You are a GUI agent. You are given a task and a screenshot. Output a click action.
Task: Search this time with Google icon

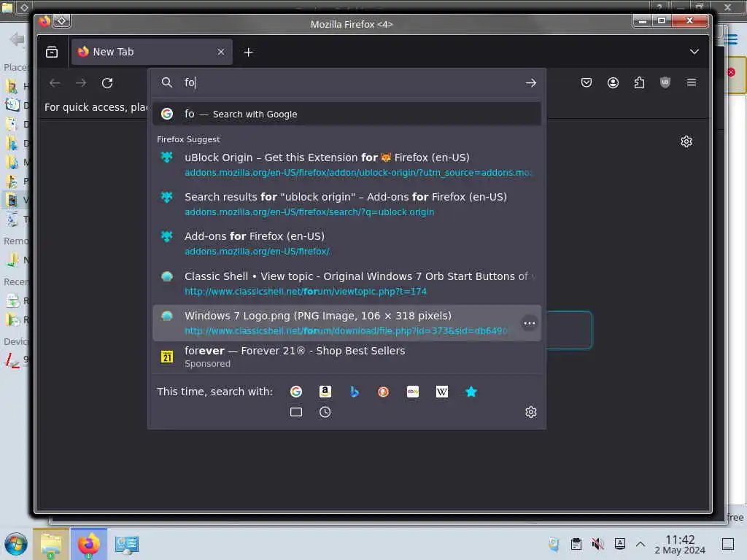coord(296,392)
